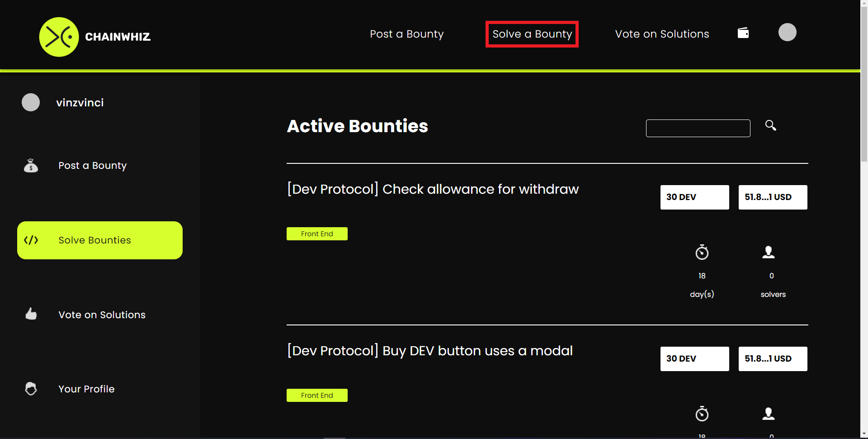Open Buy DEV button uses a modal bounty
This screenshot has width=868, height=439.
pyautogui.click(x=430, y=351)
